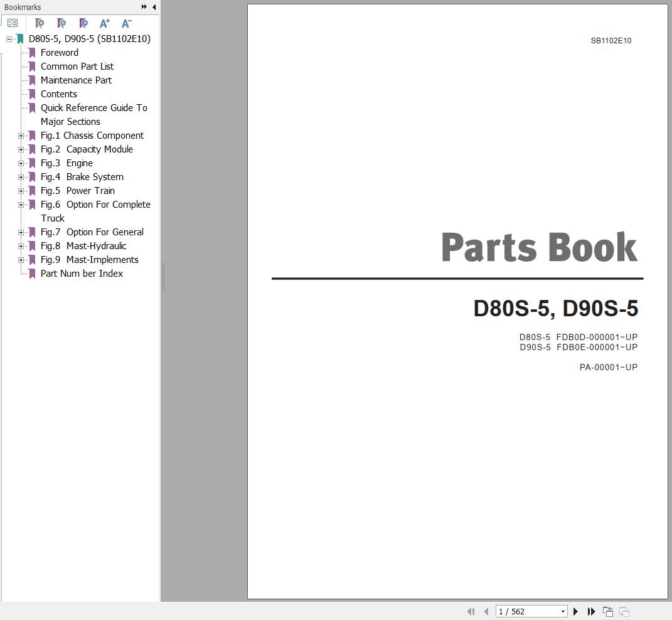Open the Maintenance Part bookmark
Image resolution: width=672 pixels, height=620 pixels.
tap(76, 80)
